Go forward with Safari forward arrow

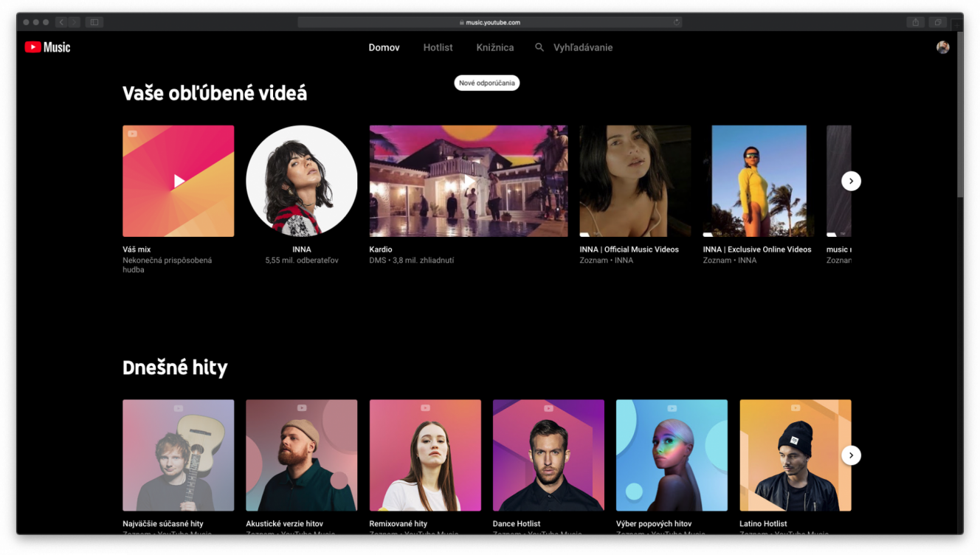(x=73, y=22)
